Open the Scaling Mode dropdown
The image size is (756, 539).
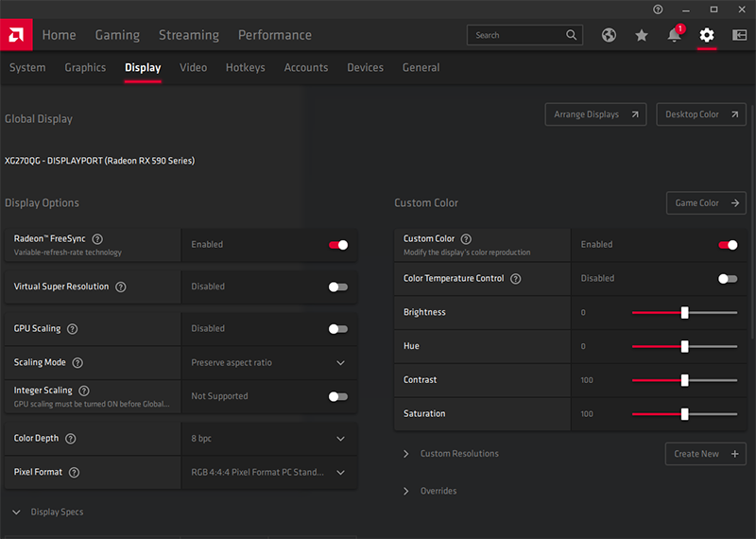click(268, 363)
